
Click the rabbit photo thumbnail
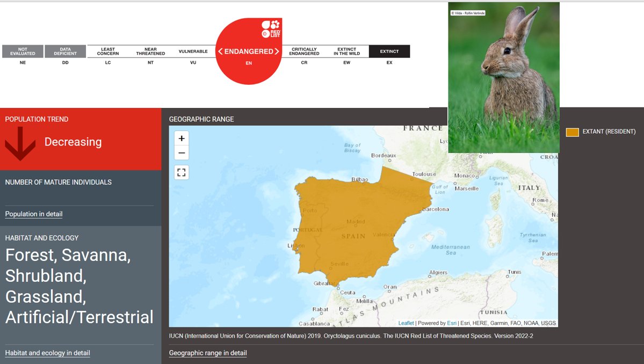pos(503,77)
